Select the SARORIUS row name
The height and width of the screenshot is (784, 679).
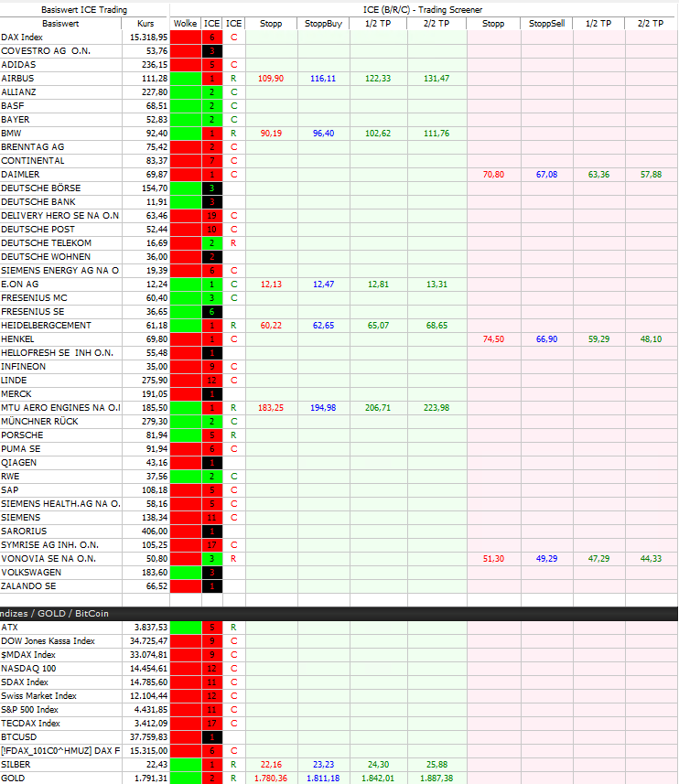(x=24, y=531)
